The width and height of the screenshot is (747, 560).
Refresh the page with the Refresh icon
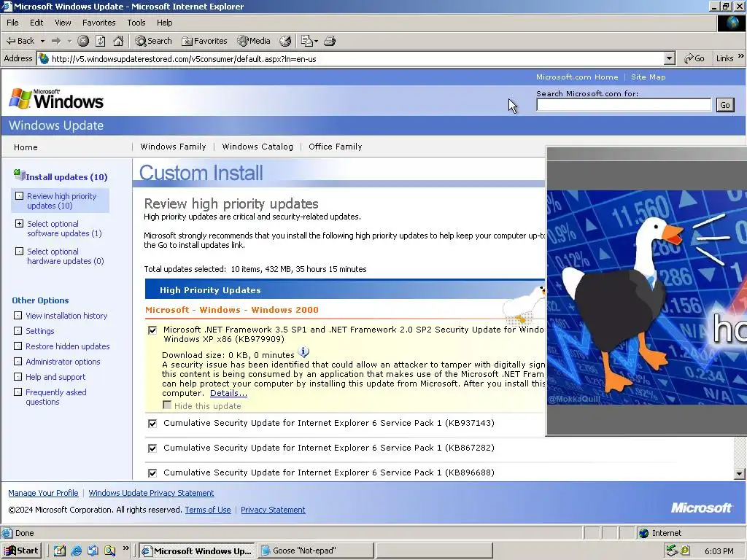(x=101, y=41)
